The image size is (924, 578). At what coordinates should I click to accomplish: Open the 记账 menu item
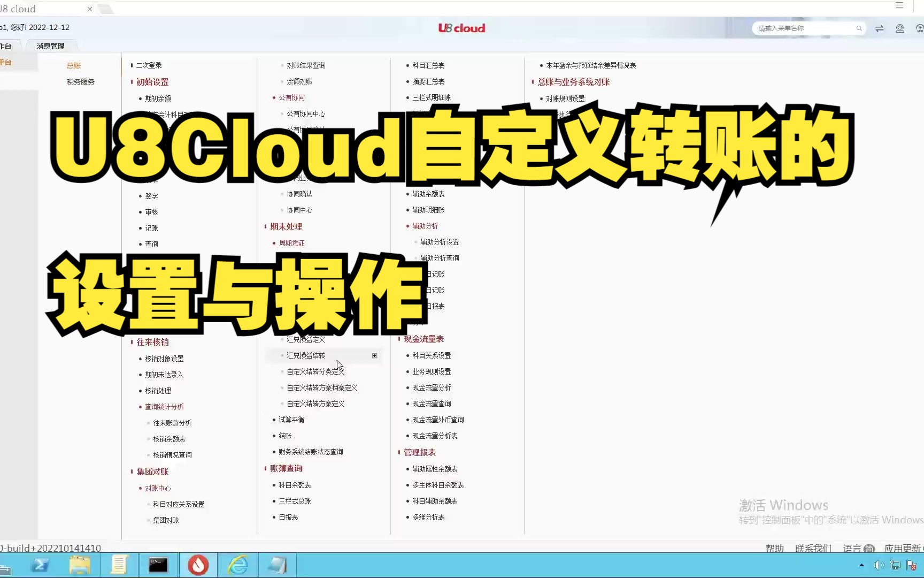tap(151, 228)
